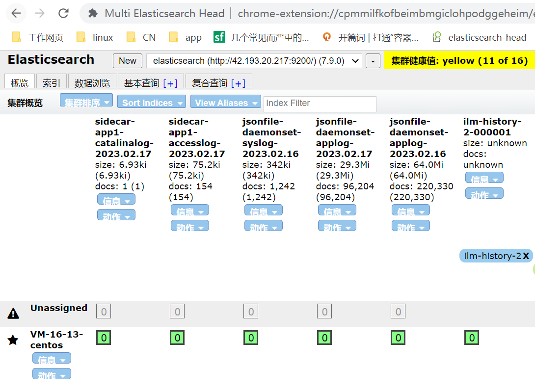This screenshot has width=535, height=392.
Task: Select green shard 0 of ilm-history-2-000001
Action: [472, 338]
